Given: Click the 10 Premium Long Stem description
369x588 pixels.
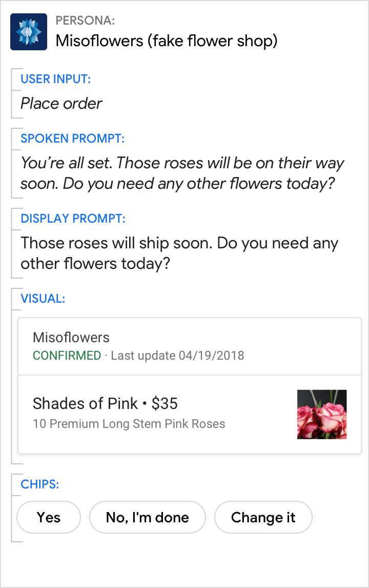Looking at the screenshot, I should click(129, 424).
